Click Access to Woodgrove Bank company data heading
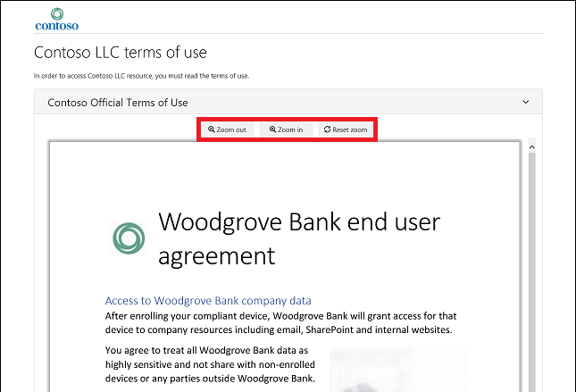Image resolution: width=576 pixels, height=392 pixels. click(x=208, y=301)
